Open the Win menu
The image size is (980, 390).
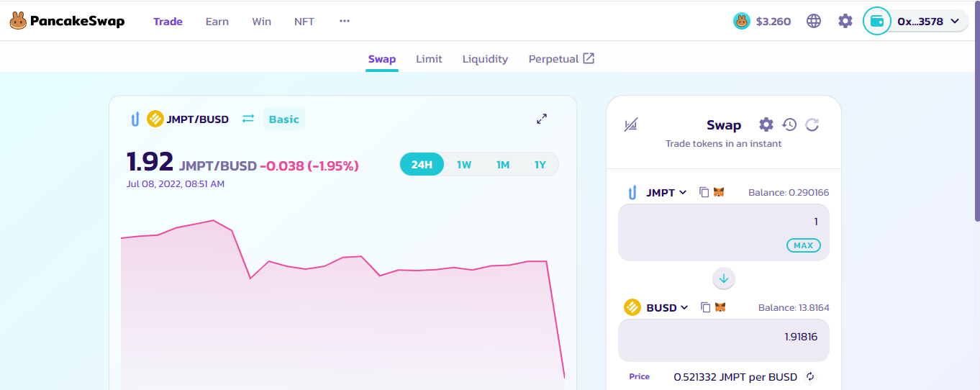[262, 21]
